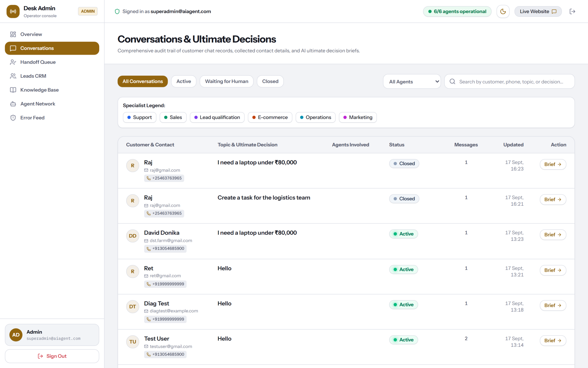Screen dimensions: 588x368
Task: Select the All Conversations tab
Action: 143,81
